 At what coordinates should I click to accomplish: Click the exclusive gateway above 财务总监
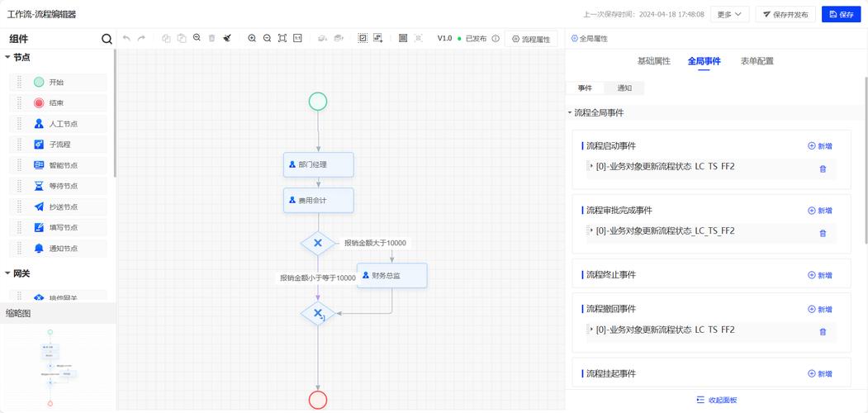pyautogui.click(x=318, y=243)
